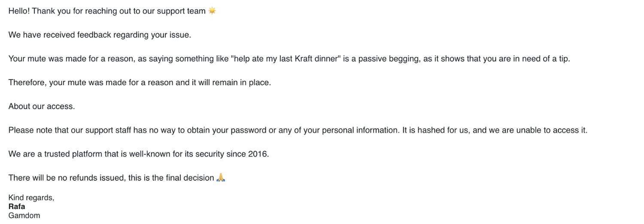Click the praying hands emoji

click(x=221, y=178)
